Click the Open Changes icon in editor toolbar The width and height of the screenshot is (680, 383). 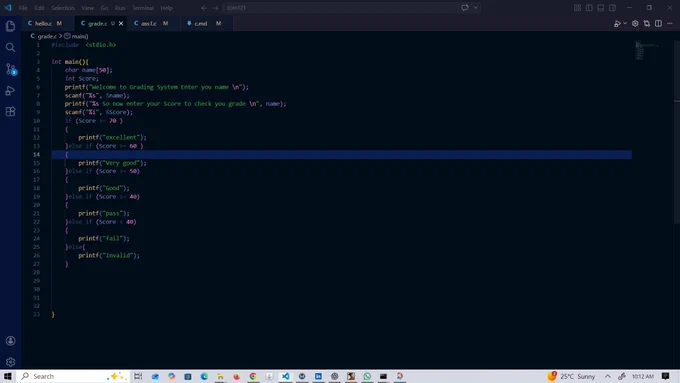pos(647,23)
